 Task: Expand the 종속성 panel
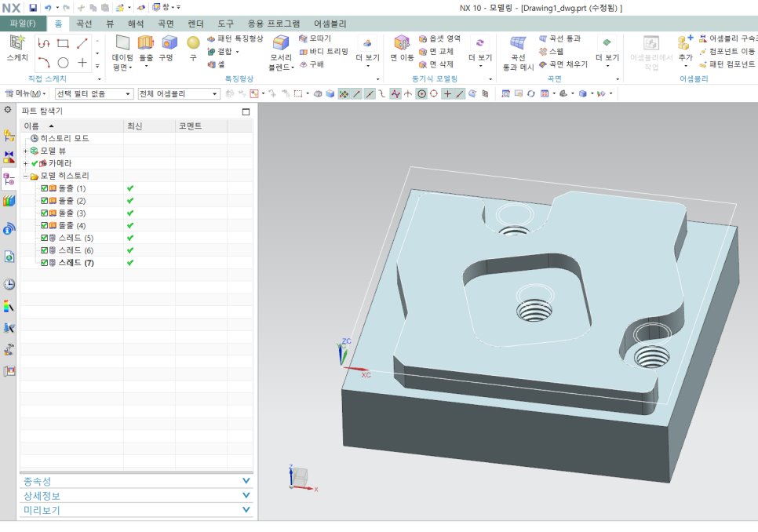[x=137, y=481]
